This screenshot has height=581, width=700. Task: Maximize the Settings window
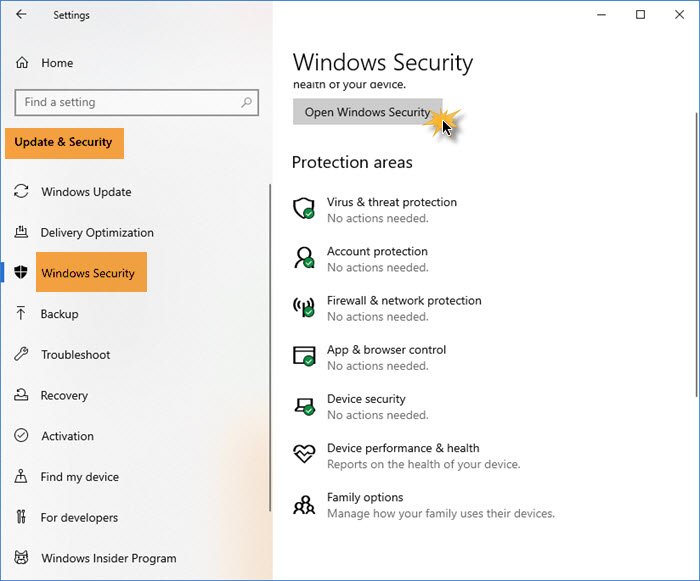tap(640, 15)
